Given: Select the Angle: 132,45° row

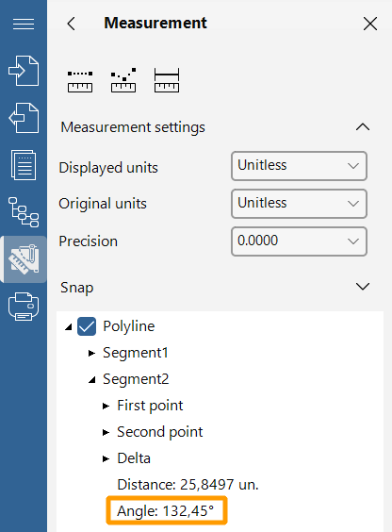Looking at the screenshot, I should (166, 510).
